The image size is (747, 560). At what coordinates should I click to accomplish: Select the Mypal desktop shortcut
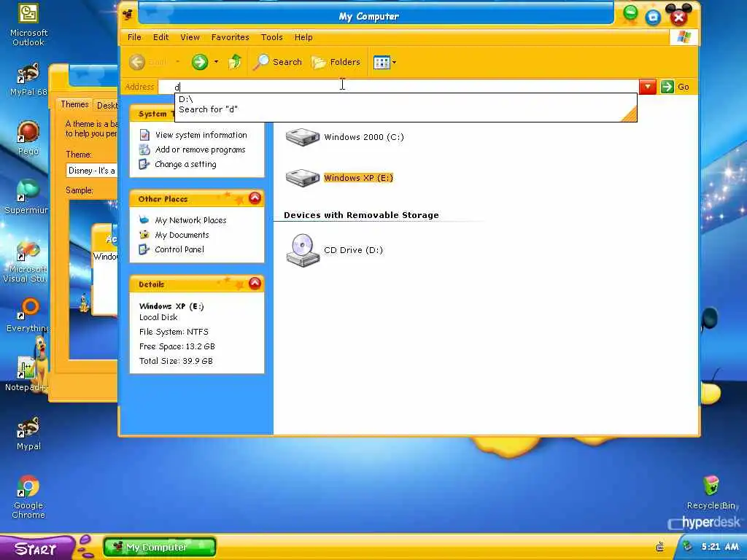pos(28,433)
